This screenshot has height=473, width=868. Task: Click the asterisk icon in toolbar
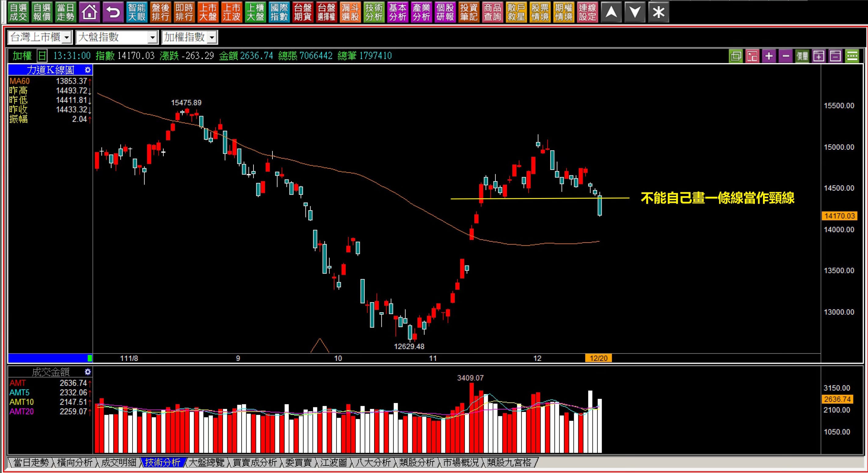(x=658, y=13)
